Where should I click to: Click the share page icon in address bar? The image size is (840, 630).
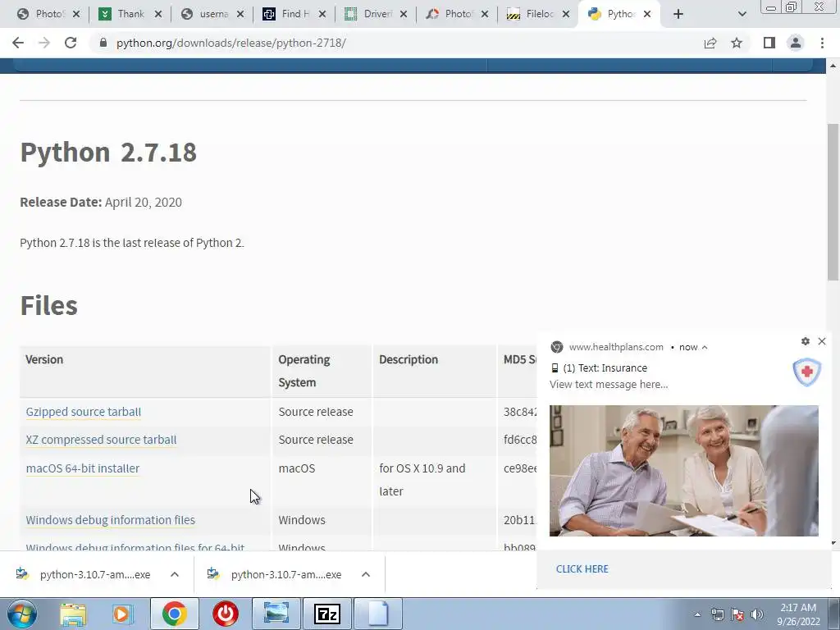(710, 43)
